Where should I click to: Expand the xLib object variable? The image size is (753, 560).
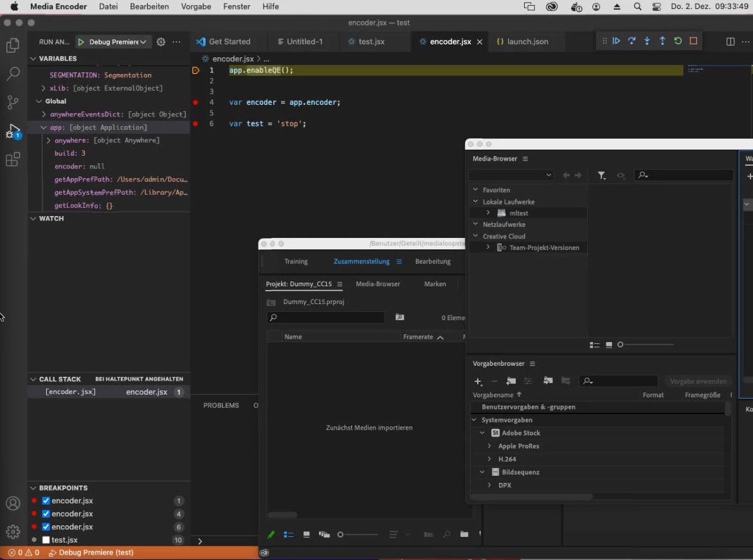click(x=43, y=88)
